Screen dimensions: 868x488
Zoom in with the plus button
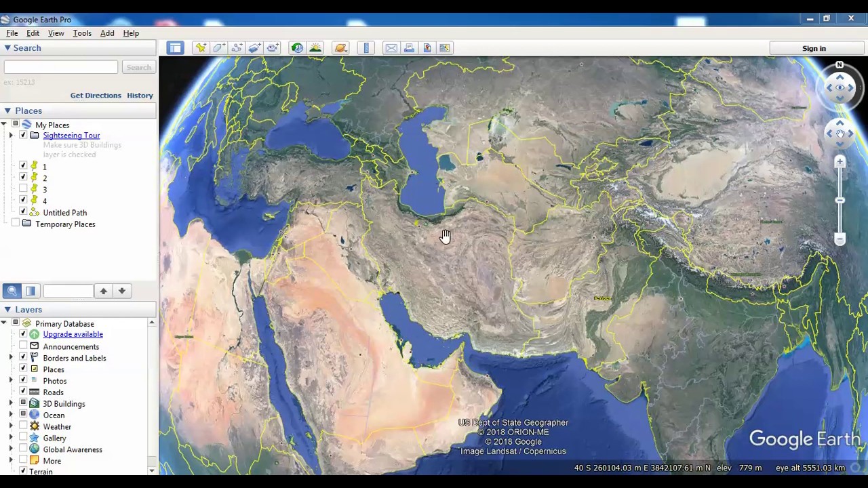pos(840,162)
